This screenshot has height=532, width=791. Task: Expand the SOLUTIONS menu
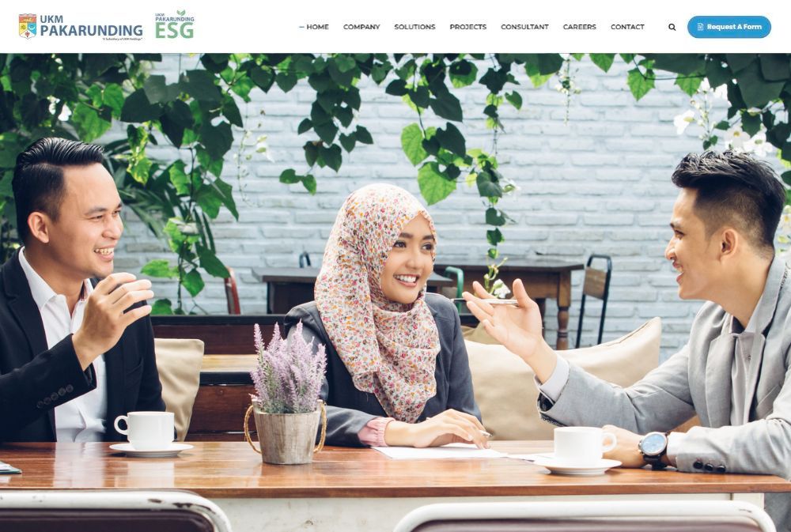click(x=414, y=27)
